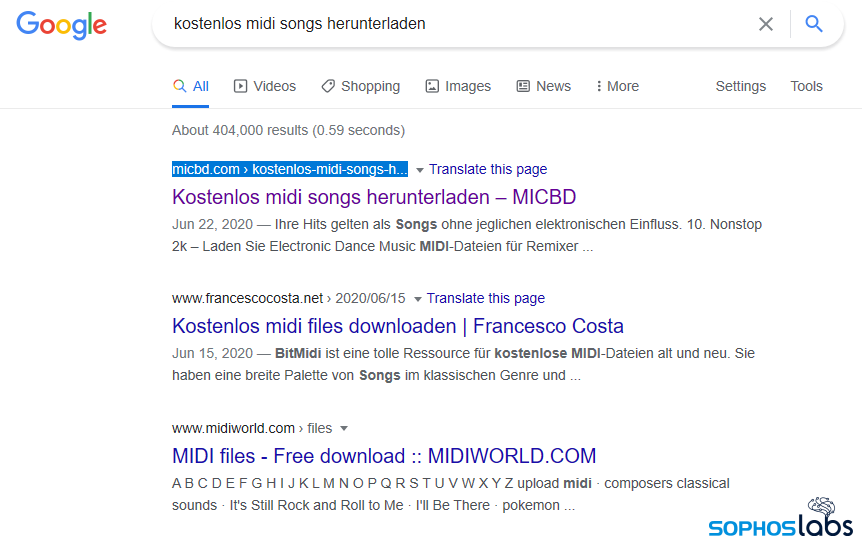Image resolution: width=862 pixels, height=542 pixels.
Task: Click the Google logo
Action: 61,24
